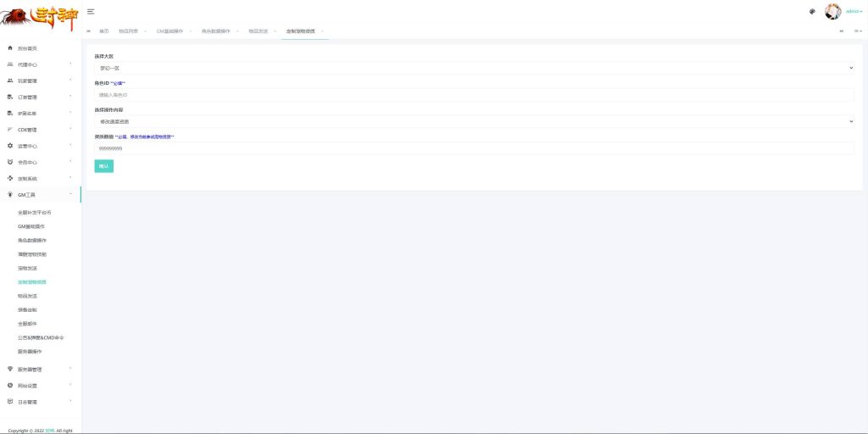Switch to the GM基础操作 tab
The image size is (868, 434).
[170, 31]
